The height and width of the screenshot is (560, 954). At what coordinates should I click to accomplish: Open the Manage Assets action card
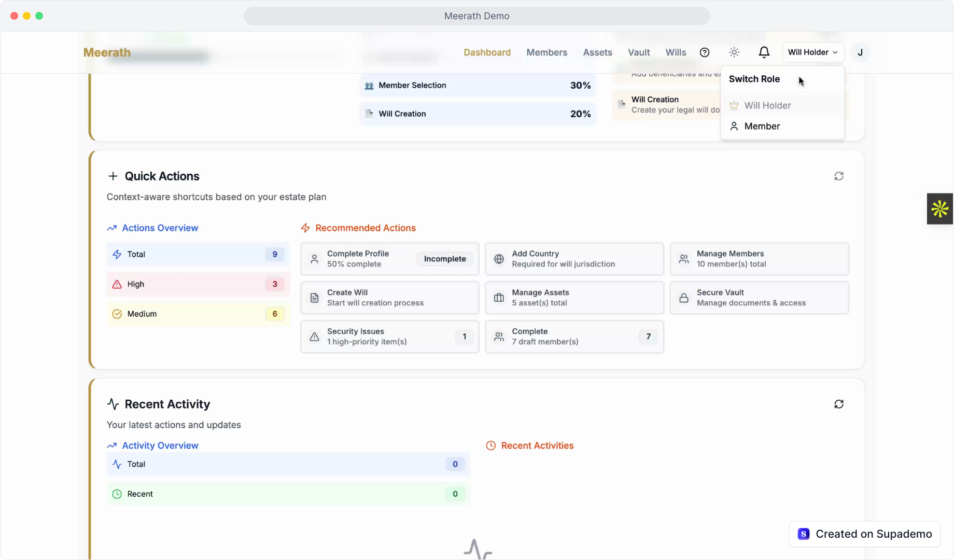point(574,298)
